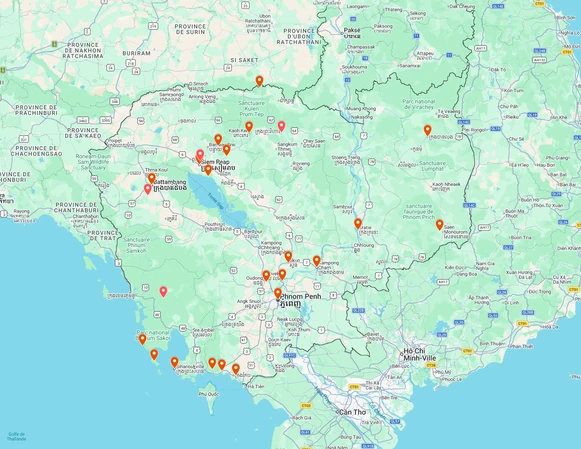Select the PROVINCE DE TRAT label

pos(103,236)
